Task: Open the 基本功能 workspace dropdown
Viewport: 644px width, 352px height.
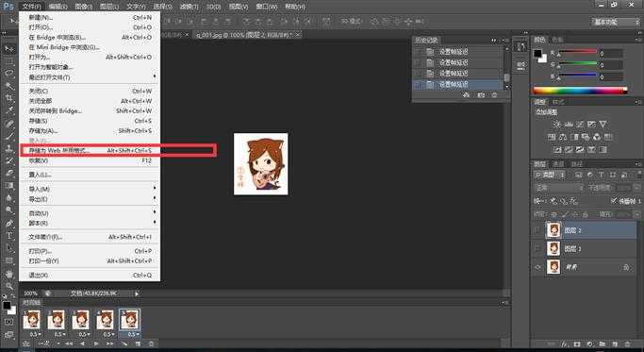Action: pos(616,22)
